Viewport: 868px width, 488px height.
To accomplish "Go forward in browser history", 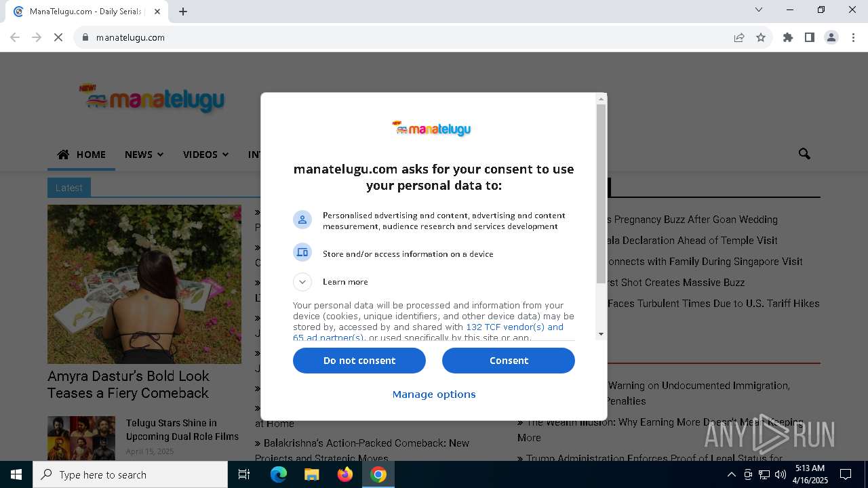I will (x=37, y=37).
